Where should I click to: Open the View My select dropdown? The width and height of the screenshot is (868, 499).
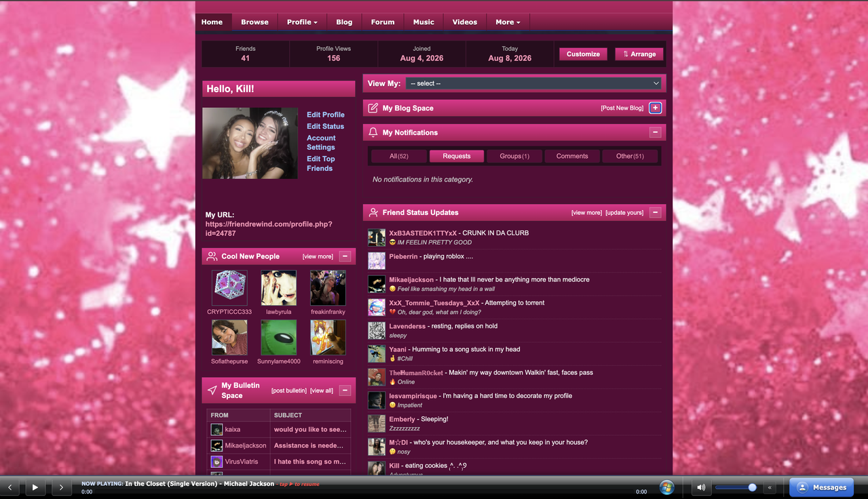click(x=533, y=83)
